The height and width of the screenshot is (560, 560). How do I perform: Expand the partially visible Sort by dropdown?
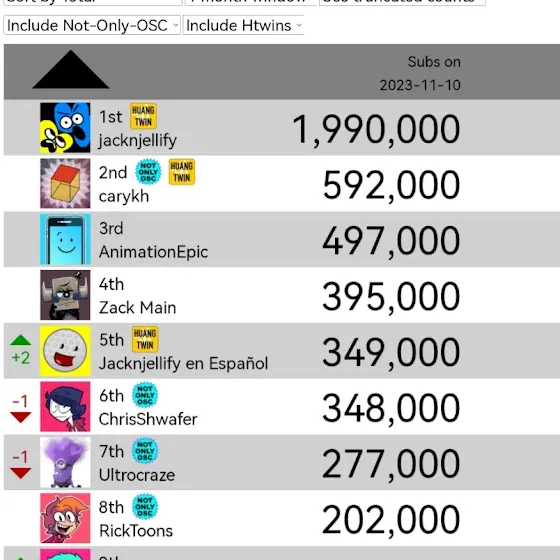point(93,2)
